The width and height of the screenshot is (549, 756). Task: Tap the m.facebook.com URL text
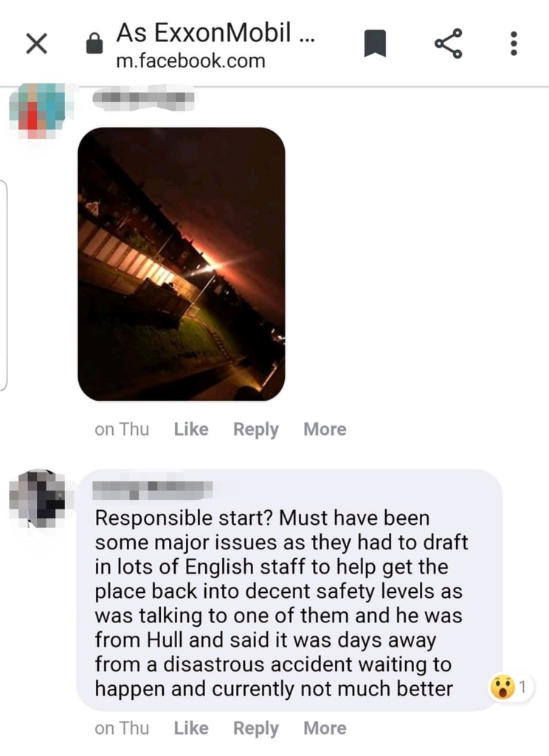191,61
